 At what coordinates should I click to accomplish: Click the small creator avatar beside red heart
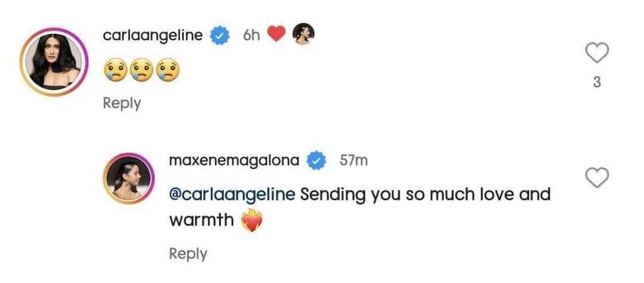click(x=304, y=36)
